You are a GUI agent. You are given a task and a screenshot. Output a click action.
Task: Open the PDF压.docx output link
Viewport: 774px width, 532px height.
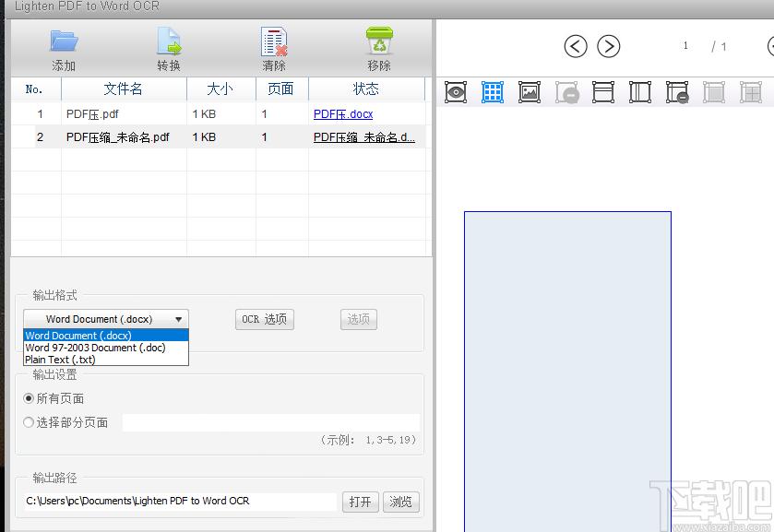coord(343,114)
